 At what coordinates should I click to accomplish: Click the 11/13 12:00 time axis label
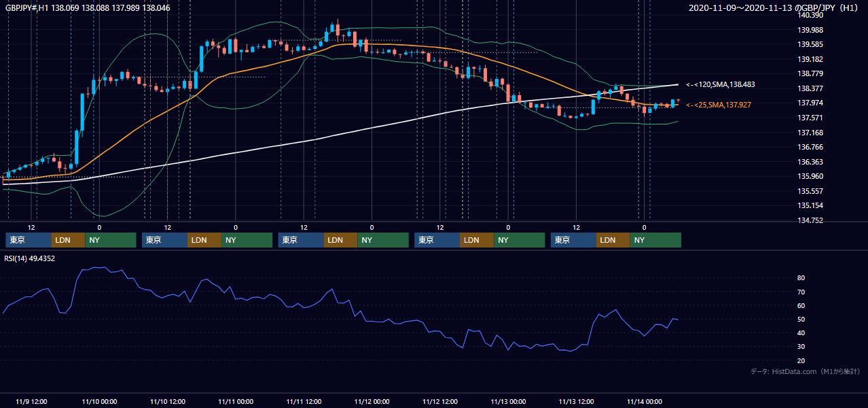pos(576,401)
